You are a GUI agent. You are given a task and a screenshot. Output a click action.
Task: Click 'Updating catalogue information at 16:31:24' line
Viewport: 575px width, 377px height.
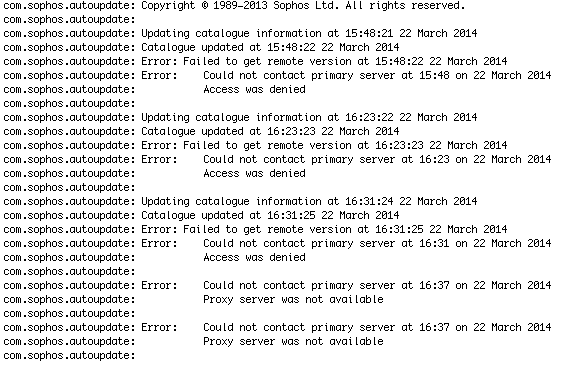[x=241, y=202]
